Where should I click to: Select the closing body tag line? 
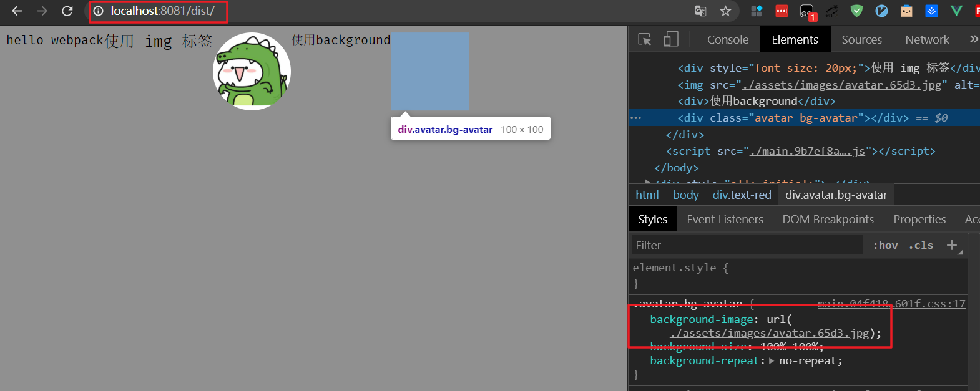tap(677, 168)
